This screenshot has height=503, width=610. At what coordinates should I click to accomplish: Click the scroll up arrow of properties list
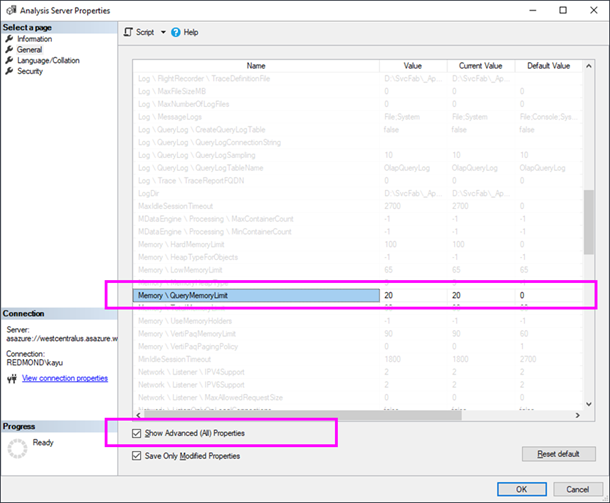tap(589, 66)
